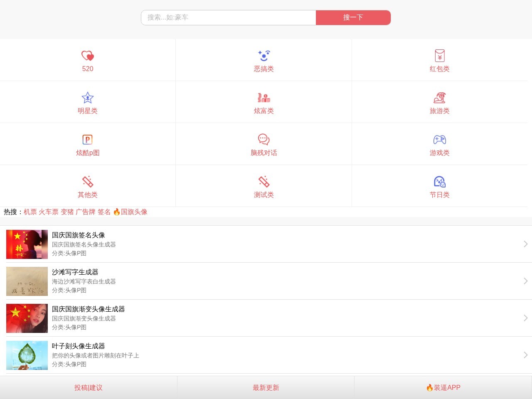This screenshot has height=399, width=532.
Task: Open the 脑残对话 chat bubble icon
Action: [x=264, y=140]
